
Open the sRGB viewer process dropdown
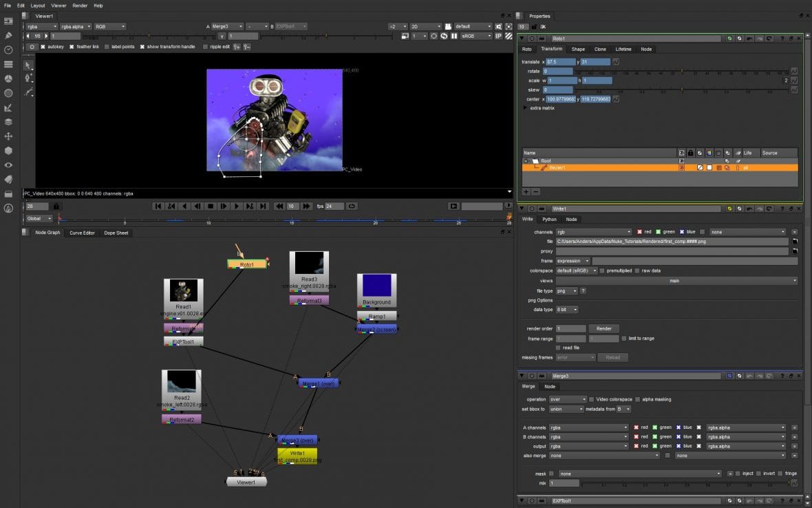pyautogui.click(x=476, y=36)
